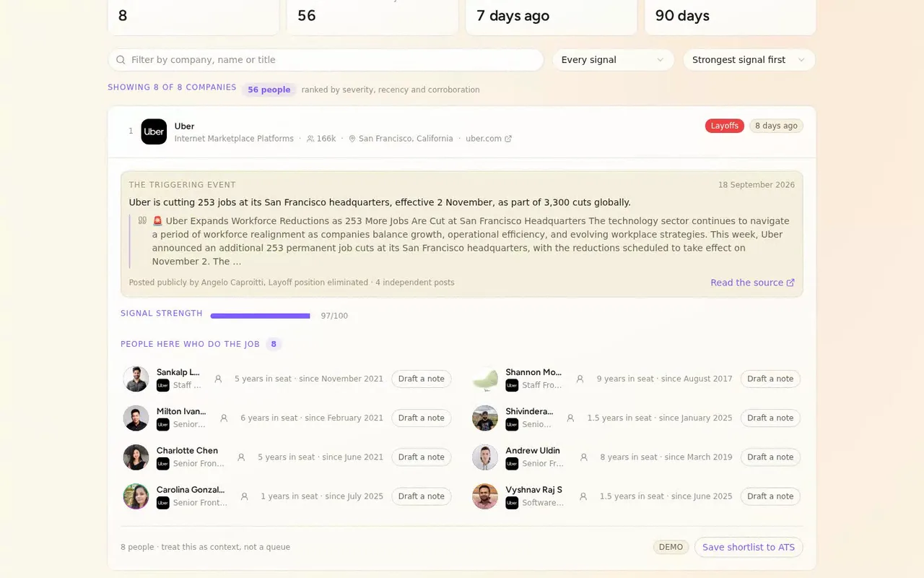Save shortlist to ATS
This screenshot has width=924, height=578.
(749, 547)
